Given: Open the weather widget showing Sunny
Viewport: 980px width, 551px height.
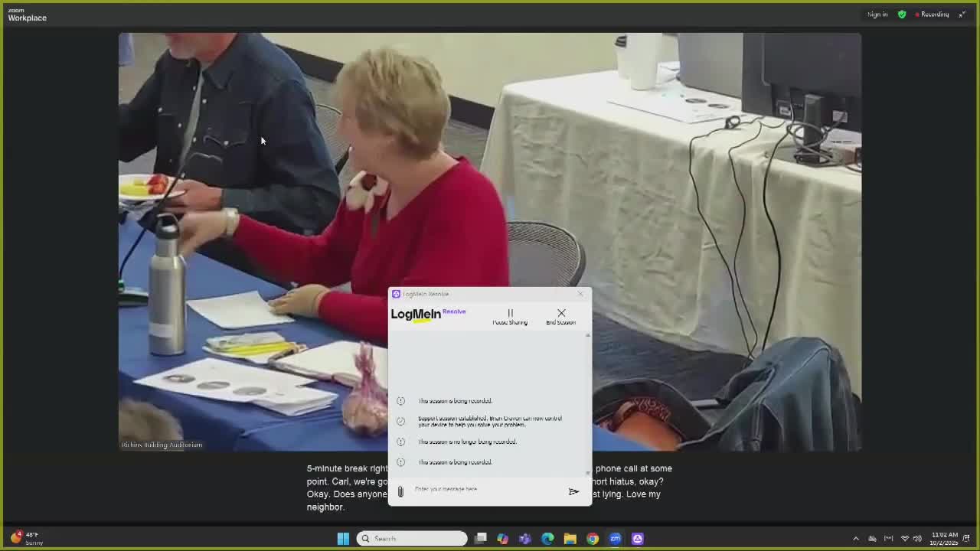Looking at the screenshot, I should pyautogui.click(x=25, y=538).
